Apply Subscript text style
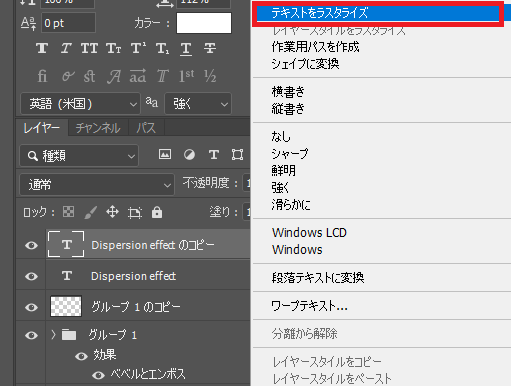The height and width of the screenshot is (386, 511). click(x=162, y=49)
